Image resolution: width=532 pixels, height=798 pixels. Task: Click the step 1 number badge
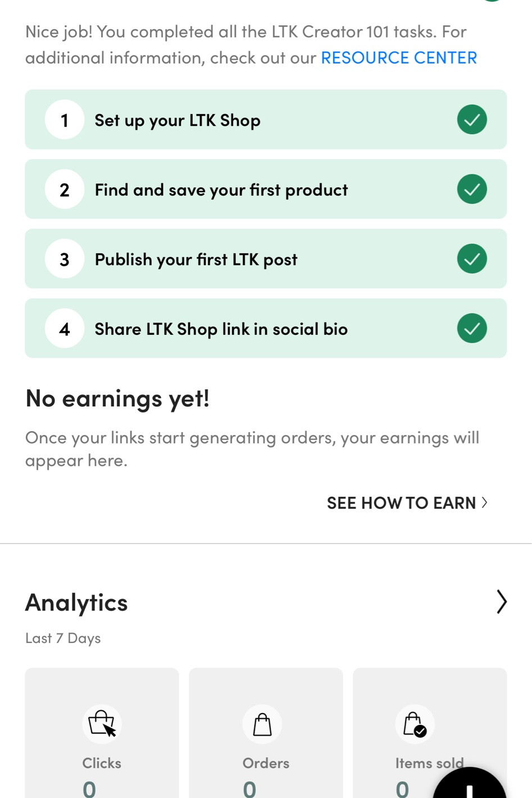pos(65,120)
